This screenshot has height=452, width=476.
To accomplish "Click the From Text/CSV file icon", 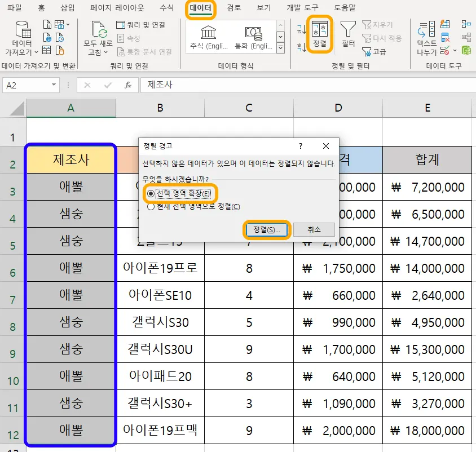I will click(x=47, y=24).
